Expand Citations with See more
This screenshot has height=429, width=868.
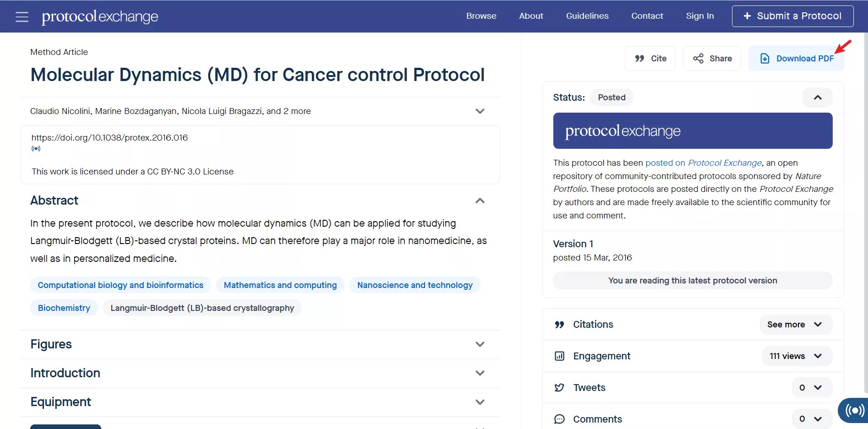(x=795, y=325)
